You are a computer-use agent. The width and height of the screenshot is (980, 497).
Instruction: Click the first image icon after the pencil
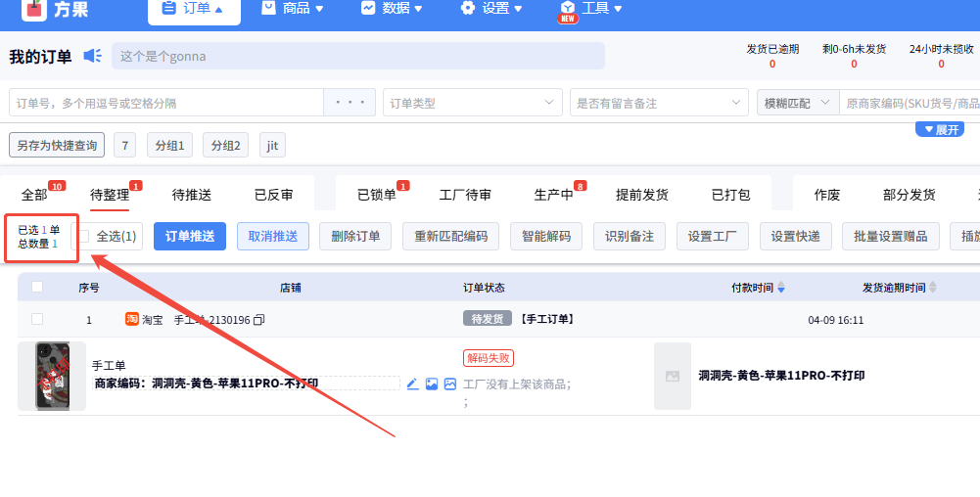(x=431, y=384)
